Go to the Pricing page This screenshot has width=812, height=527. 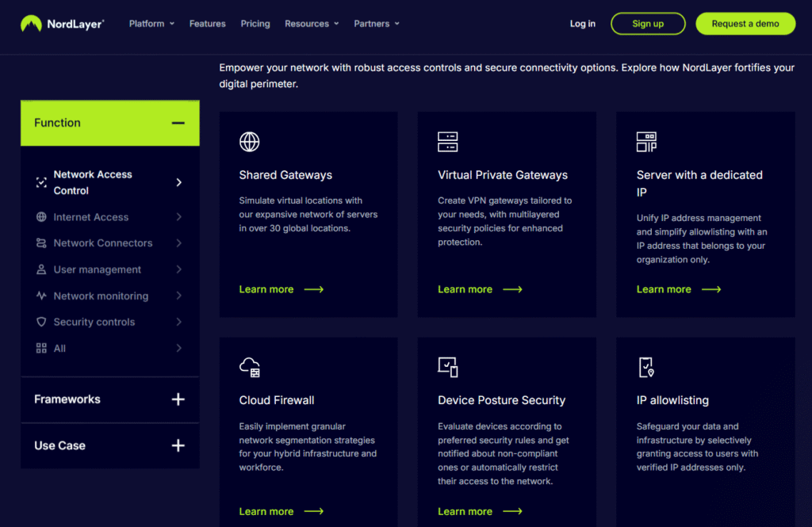click(x=255, y=23)
